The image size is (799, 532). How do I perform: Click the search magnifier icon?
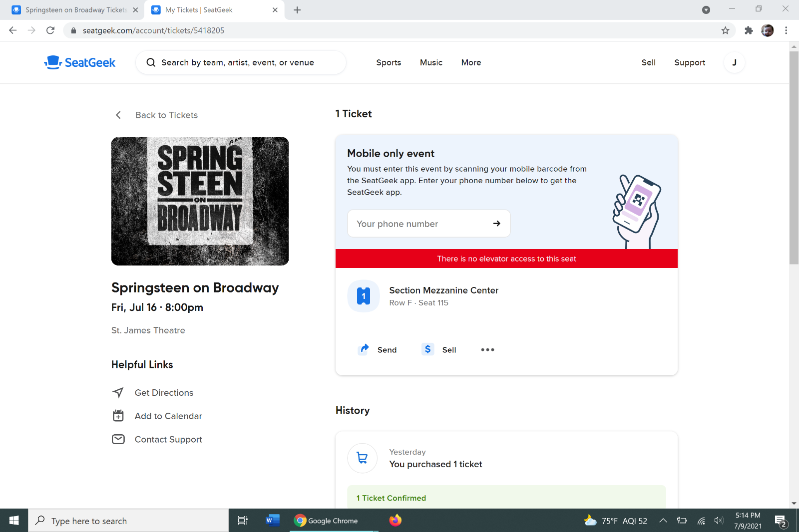[x=151, y=62]
